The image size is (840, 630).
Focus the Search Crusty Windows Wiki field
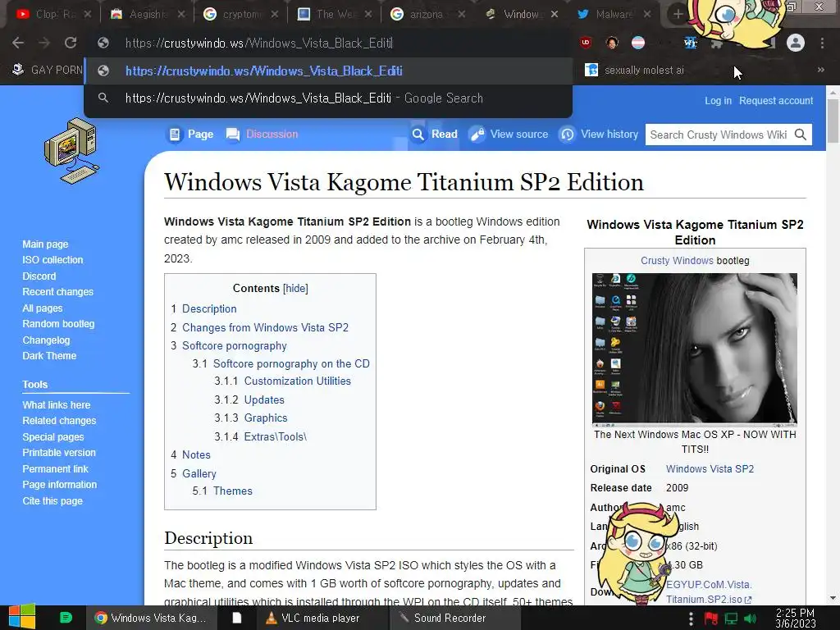(718, 135)
